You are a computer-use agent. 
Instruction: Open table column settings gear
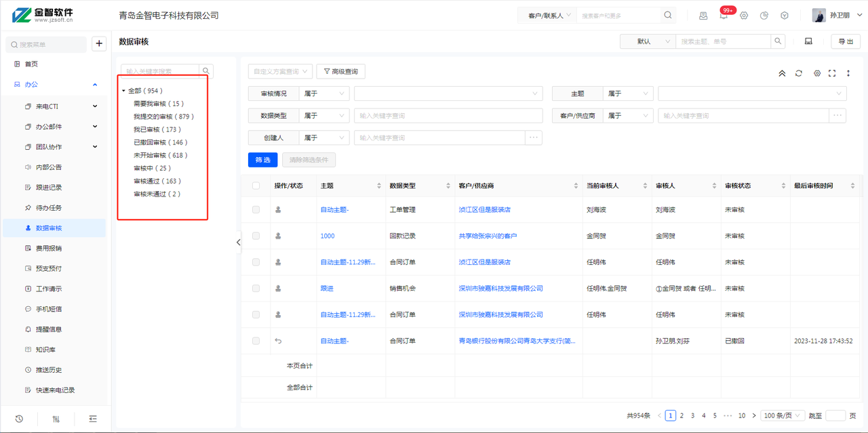(817, 73)
